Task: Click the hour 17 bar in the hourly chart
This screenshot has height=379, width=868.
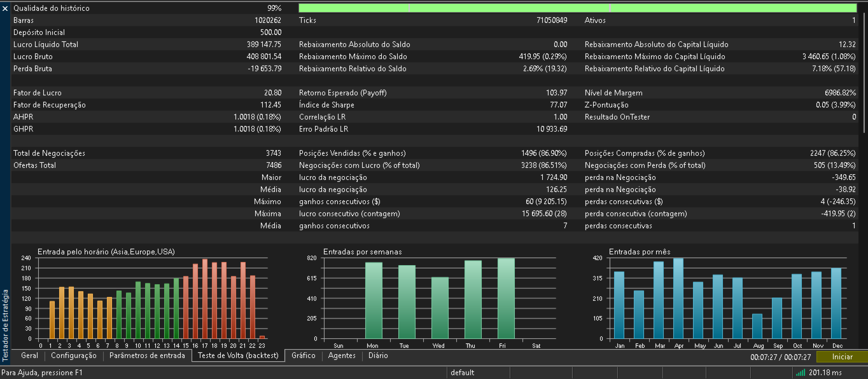Action: pos(205,299)
